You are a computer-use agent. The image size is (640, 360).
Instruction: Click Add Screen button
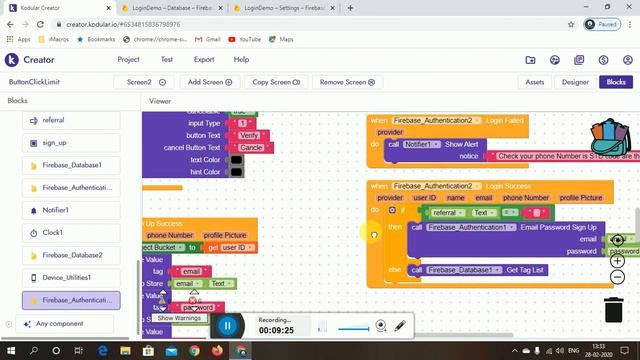(x=210, y=82)
